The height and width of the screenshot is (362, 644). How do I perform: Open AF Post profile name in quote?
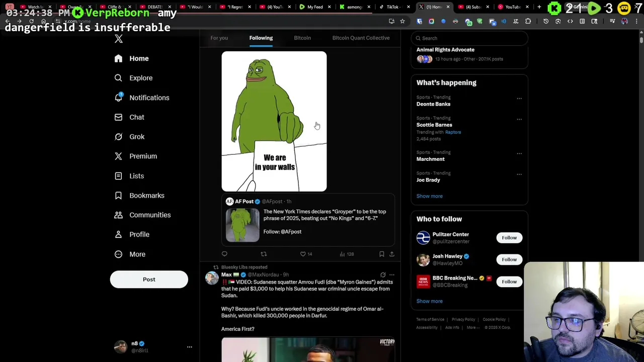click(x=244, y=202)
